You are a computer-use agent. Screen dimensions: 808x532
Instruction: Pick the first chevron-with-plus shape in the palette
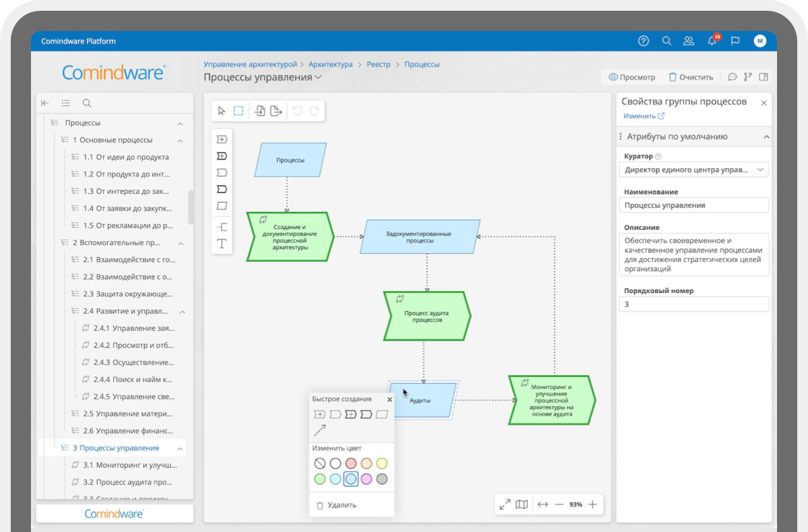tap(222, 139)
